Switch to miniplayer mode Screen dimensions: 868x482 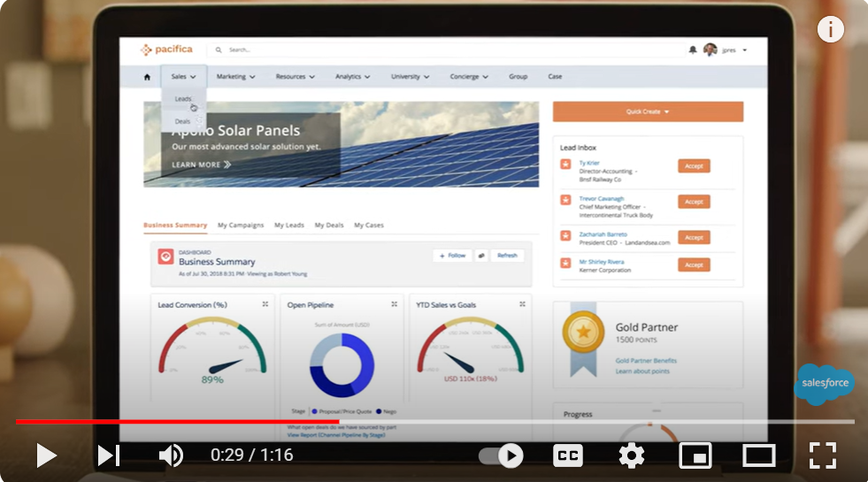pos(695,455)
